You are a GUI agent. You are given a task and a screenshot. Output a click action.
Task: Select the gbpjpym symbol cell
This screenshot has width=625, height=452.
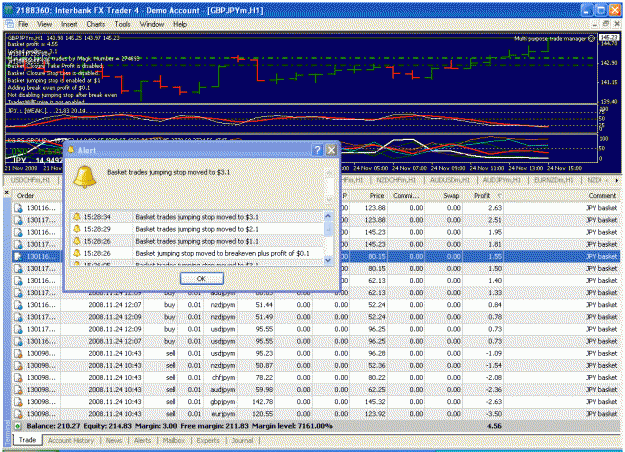coord(222,402)
